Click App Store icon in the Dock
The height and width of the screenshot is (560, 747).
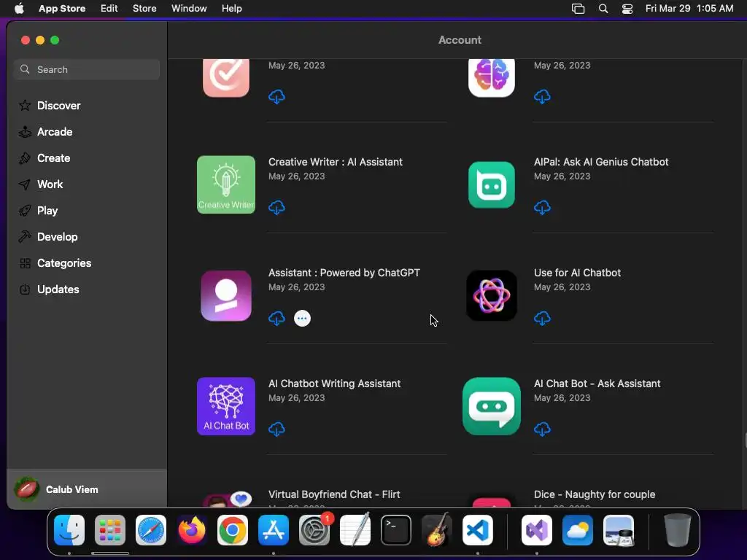[x=274, y=530]
